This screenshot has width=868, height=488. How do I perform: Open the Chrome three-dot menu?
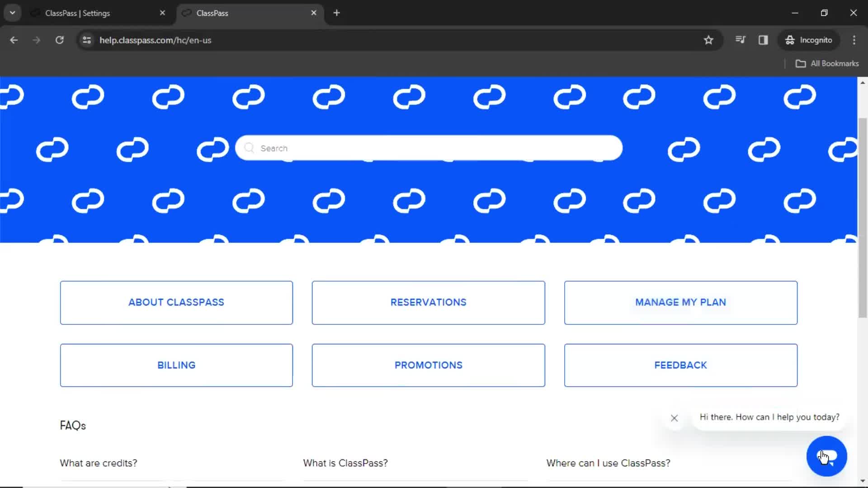[854, 40]
